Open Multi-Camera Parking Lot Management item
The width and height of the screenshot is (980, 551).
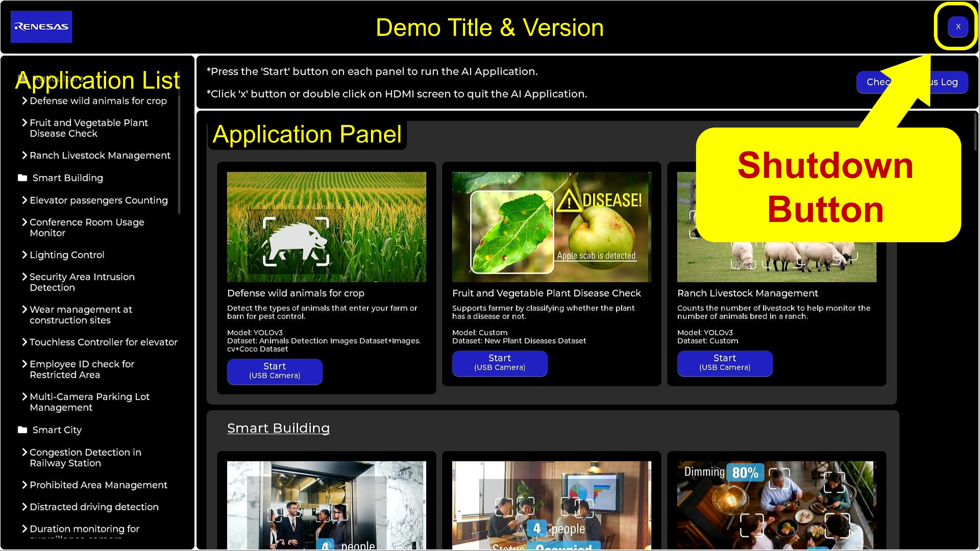pyautogui.click(x=89, y=402)
